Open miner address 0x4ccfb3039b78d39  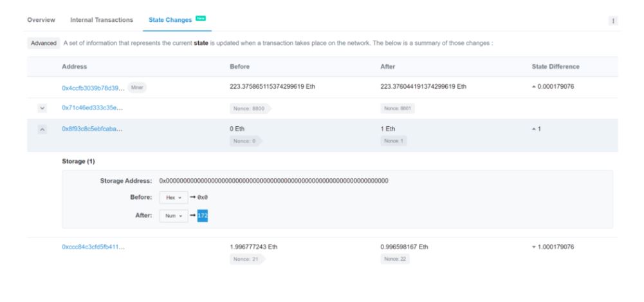coord(93,88)
